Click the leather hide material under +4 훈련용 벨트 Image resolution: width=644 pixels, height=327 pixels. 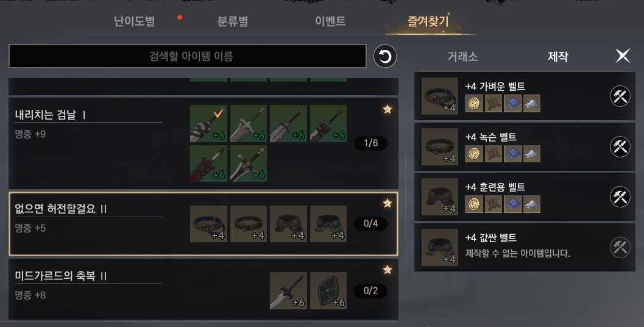click(494, 204)
